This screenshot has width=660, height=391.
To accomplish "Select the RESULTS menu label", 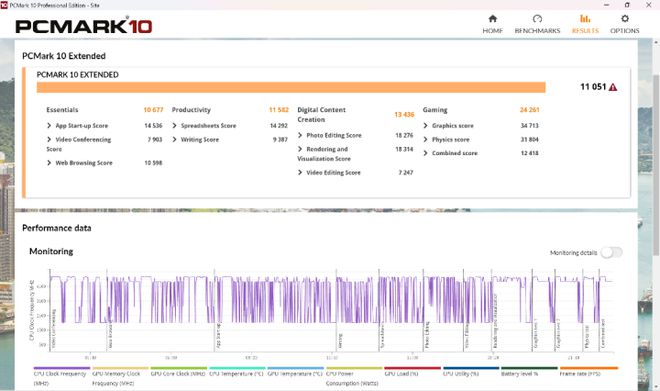I will tap(585, 31).
